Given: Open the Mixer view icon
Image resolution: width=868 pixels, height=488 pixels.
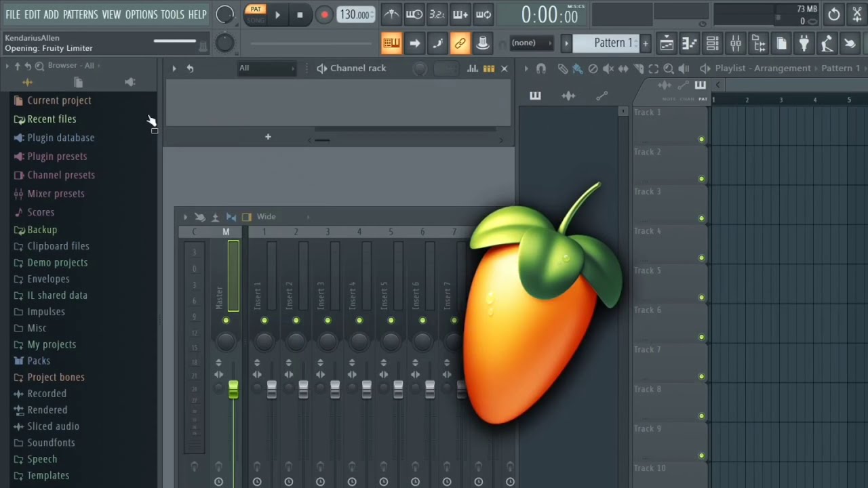Looking at the screenshot, I should (x=736, y=43).
